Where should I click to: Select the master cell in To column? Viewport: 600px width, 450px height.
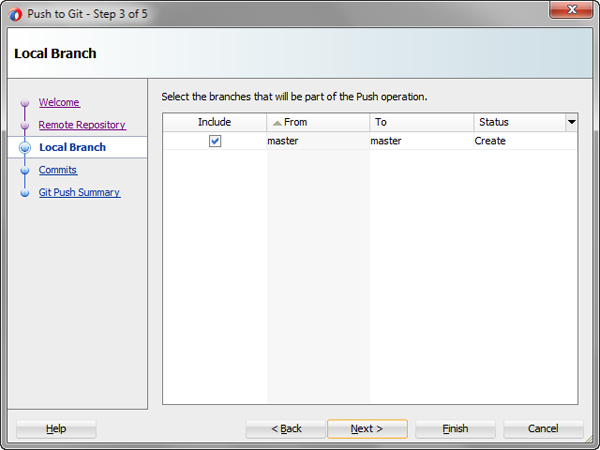pyautogui.click(x=386, y=141)
